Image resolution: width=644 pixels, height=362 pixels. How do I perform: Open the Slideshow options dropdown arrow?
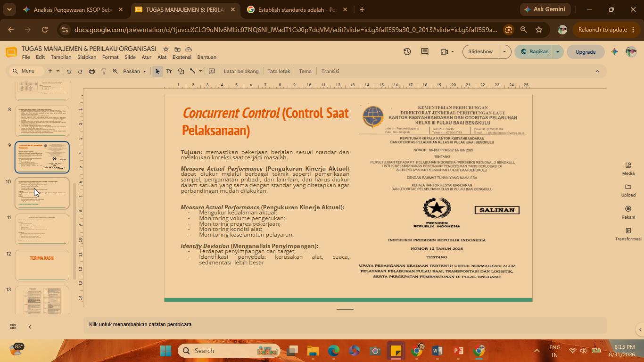click(x=504, y=51)
